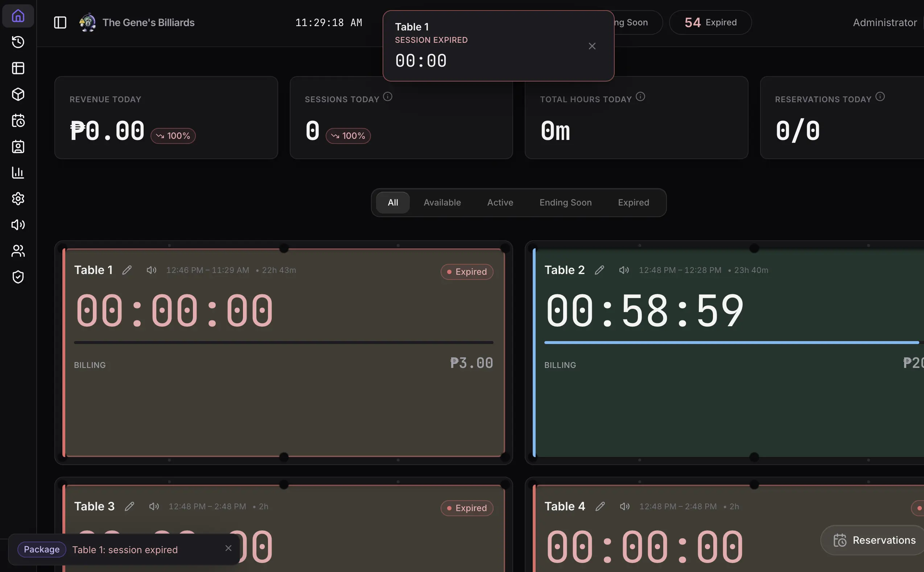This screenshot has height=572, width=924.
Task: Click The Gene's Billiards logo
Action: coord(87,22)
